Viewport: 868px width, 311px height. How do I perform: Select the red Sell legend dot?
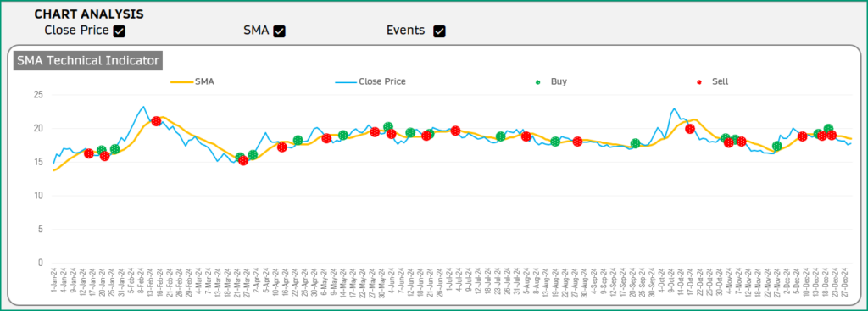699,82
